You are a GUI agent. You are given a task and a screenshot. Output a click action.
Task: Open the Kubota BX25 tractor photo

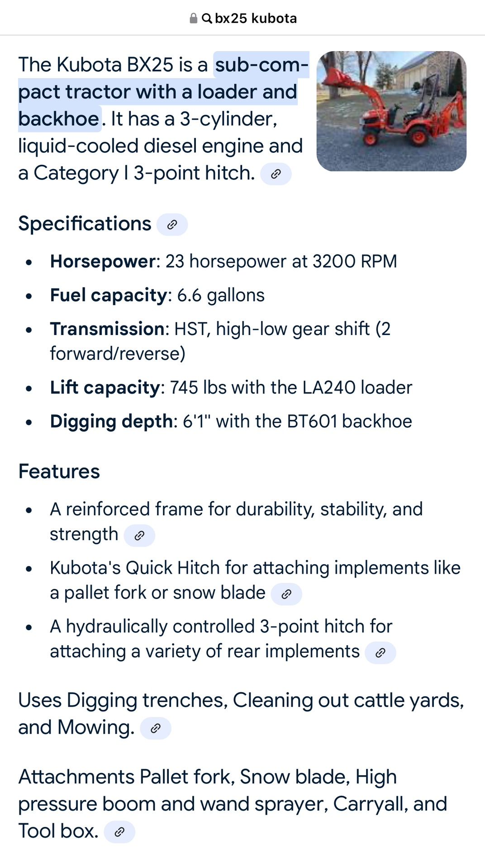[391, 111]
